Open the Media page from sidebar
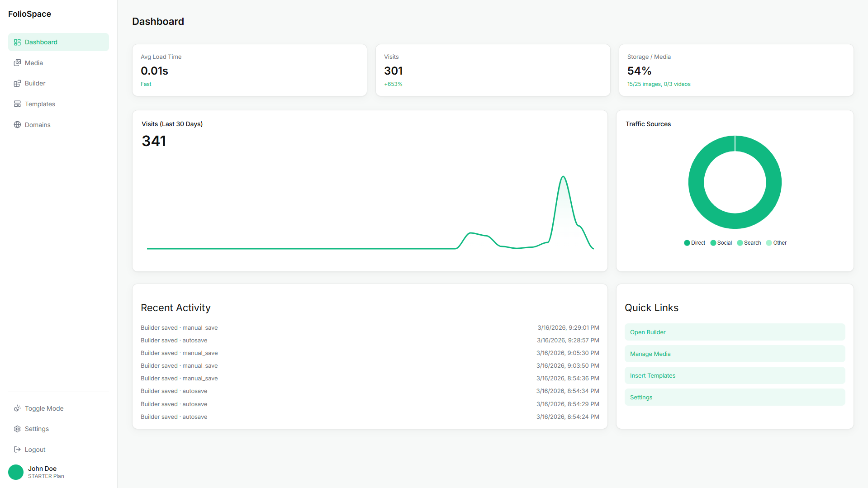Screen dimensions: 868x488 click(34, 63)
